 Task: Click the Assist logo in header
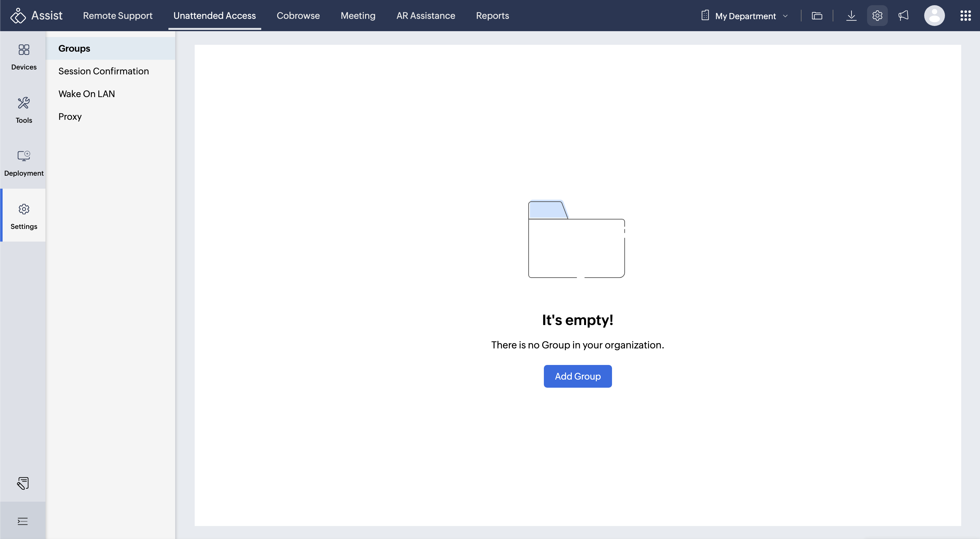(37, 16)
